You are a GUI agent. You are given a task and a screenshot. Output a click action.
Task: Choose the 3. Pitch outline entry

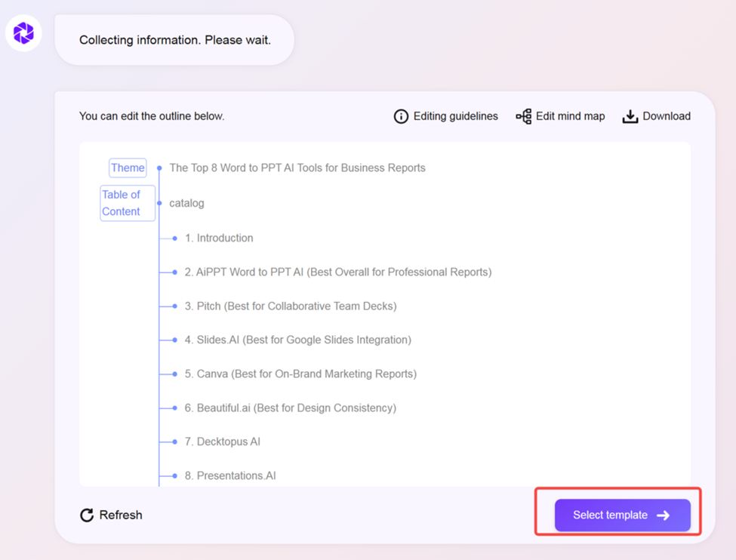[x=291, y=306]
